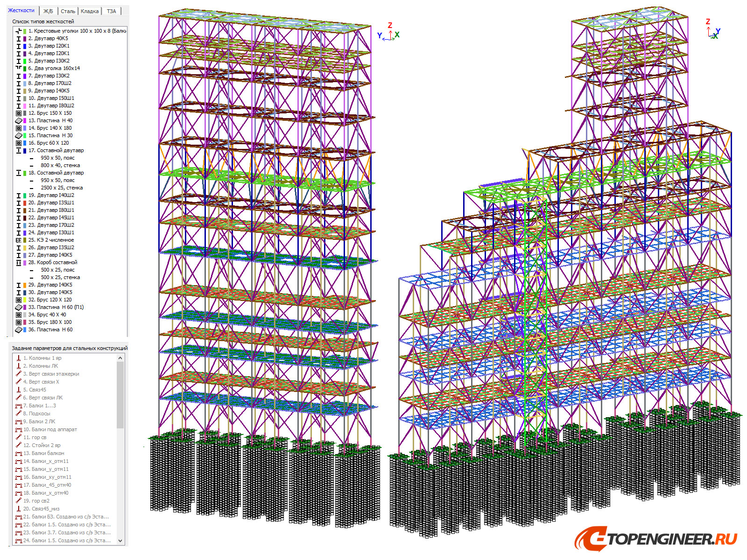
Task: Click the plate icon next to «Пластина Н 40»
Action: point(19,120)
